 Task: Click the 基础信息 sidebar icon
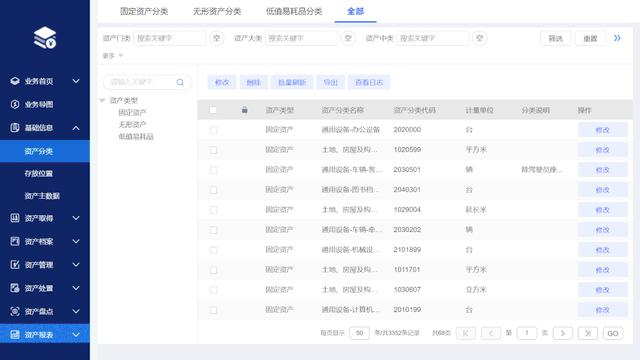(15, 127)
